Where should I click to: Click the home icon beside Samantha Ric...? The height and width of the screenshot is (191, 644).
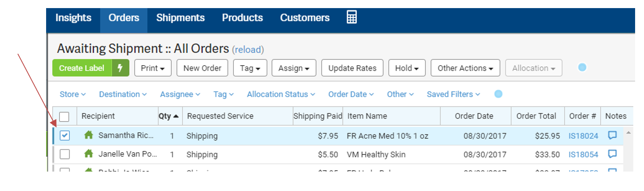pos(89,135)
